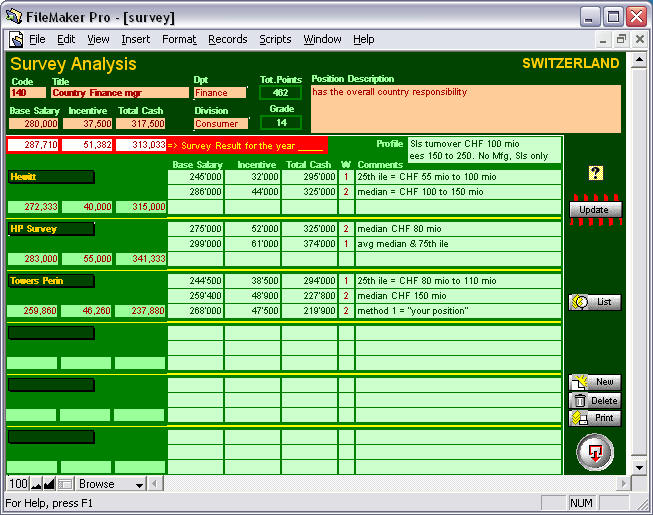Click the Delete button with trash icon
This screenshot has height=515, width=653.
pos(595,400)
